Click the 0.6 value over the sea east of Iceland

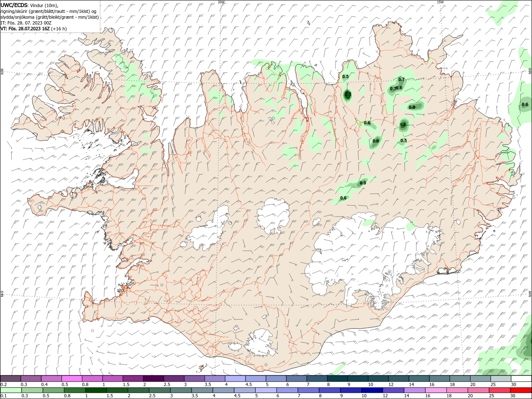(525, 104)
